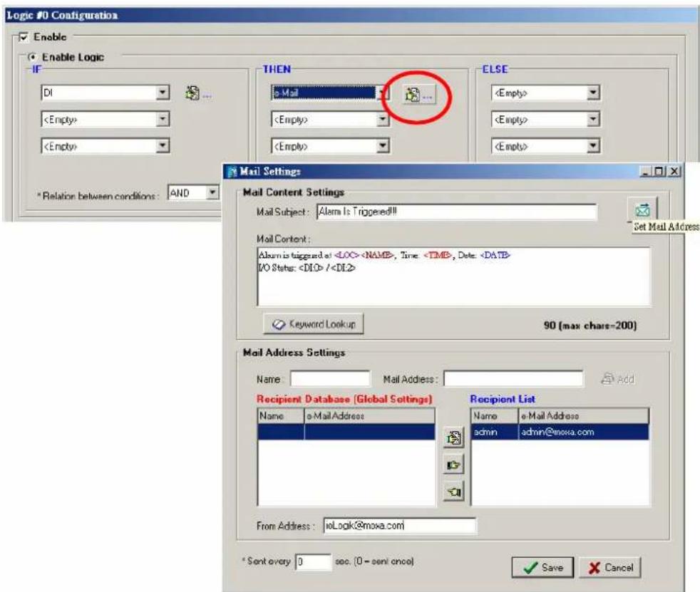Open the second ELSE Empty dropdown
700x592 pixels.
pyautogui.click(x=593, y=119)
